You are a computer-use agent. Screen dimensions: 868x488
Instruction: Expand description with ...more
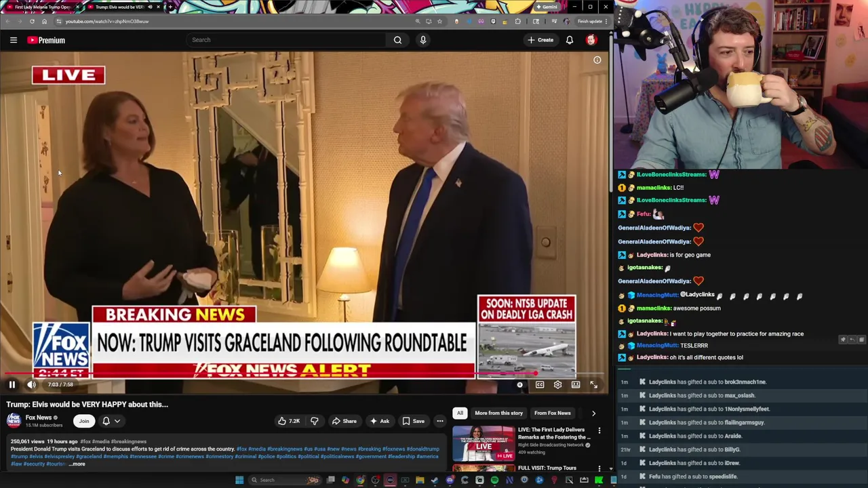pyautogui.click(x=77, y=464)
